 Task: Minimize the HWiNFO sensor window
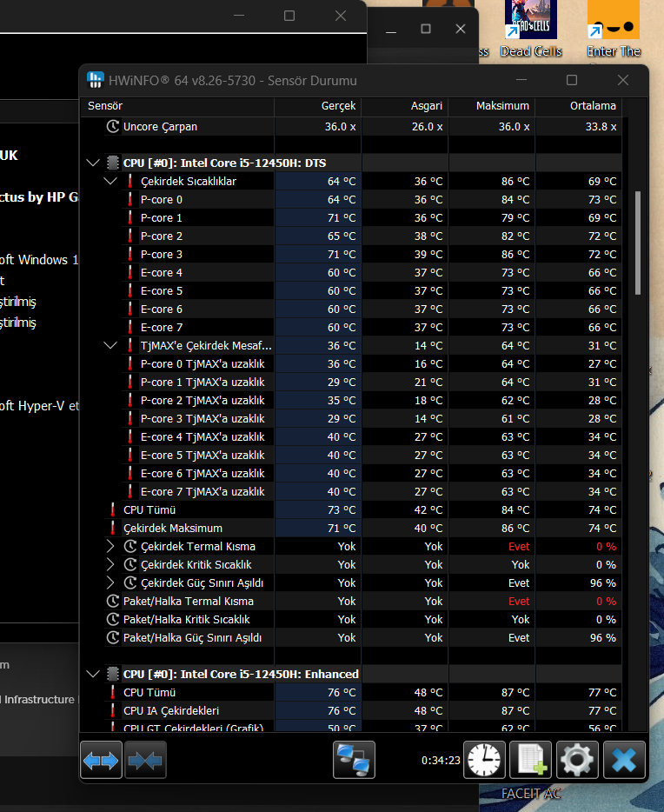(x=521, y=80)
